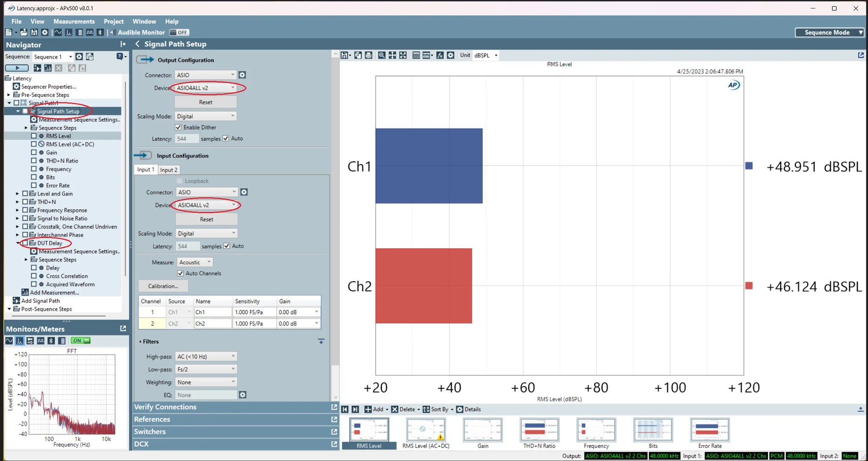Open the signal generator waveform icon in toolbar
Viewport: 868px width, 461px height.
[58, 32]
